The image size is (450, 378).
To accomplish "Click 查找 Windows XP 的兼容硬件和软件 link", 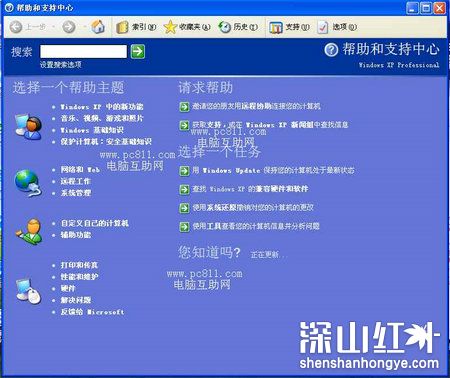I will point(250,189).
